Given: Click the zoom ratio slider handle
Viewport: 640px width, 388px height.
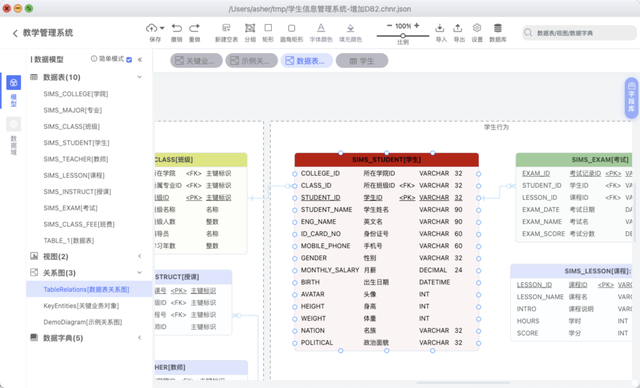Looking at the screenshot, I should pyautogui.click(x=403, y=36).
